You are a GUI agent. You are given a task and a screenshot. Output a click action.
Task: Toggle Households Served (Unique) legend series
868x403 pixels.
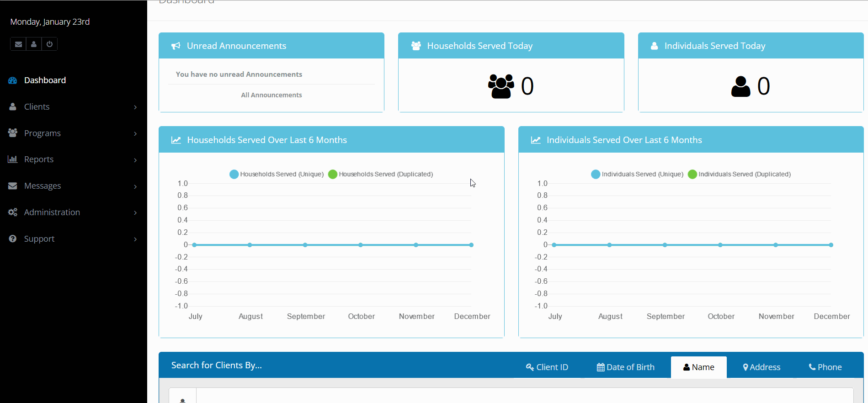pyautogui.click(x=277, y=174)
